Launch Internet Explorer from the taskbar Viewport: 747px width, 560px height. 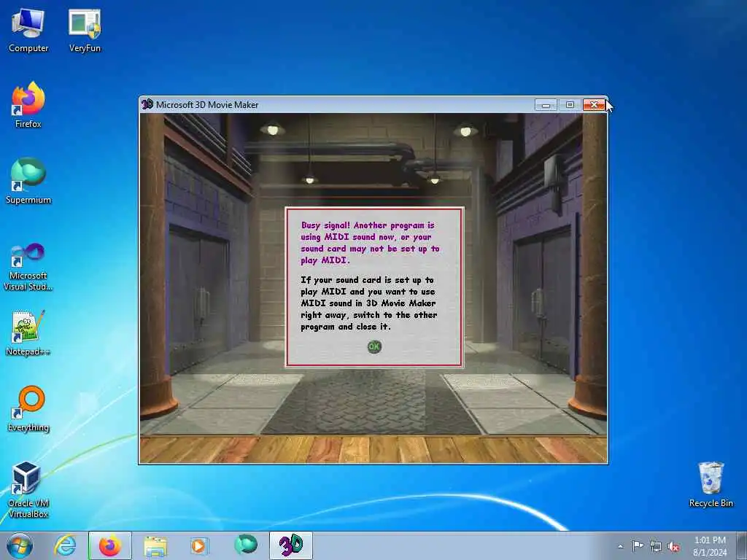(65, 545)
